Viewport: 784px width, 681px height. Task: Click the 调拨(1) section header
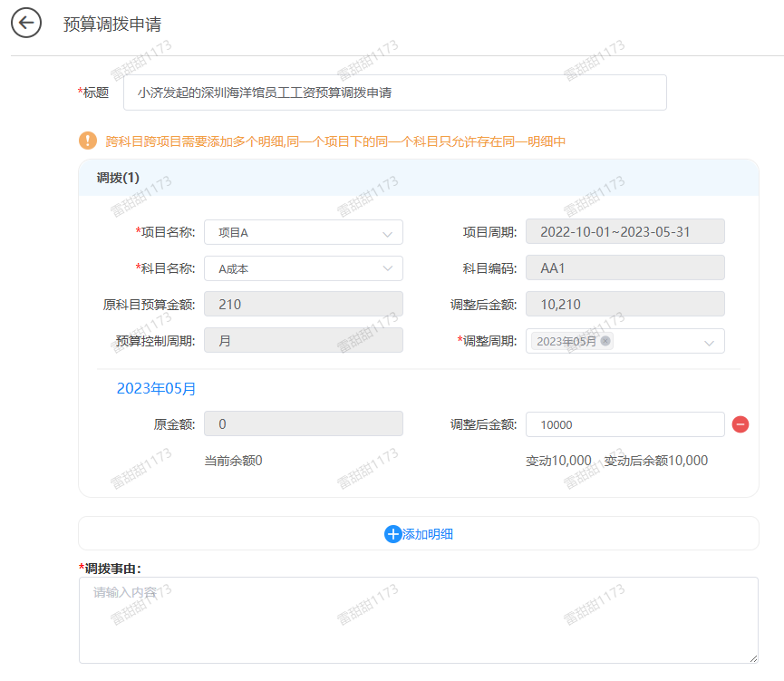tap(419, 178)
